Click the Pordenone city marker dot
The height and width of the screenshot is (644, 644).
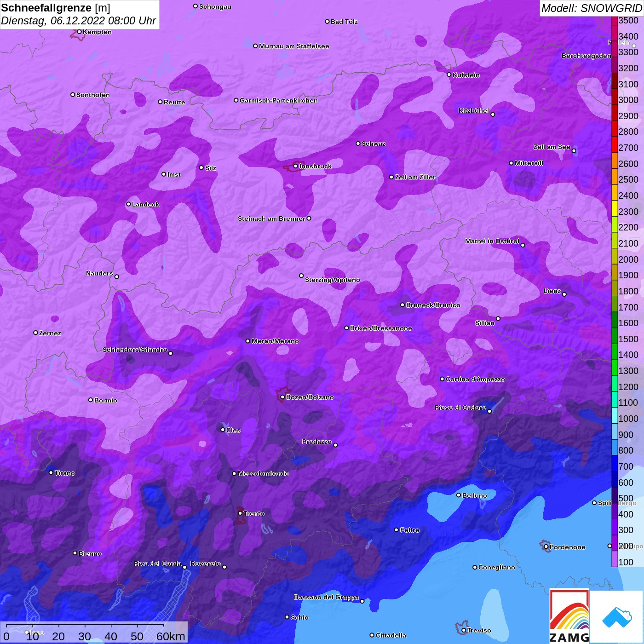point(546,547)
